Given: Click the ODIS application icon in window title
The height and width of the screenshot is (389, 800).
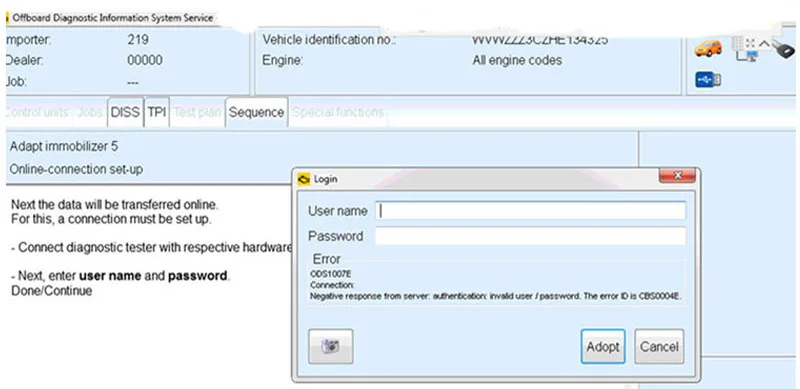Looking at the screenshot, I should click(7, 18).
